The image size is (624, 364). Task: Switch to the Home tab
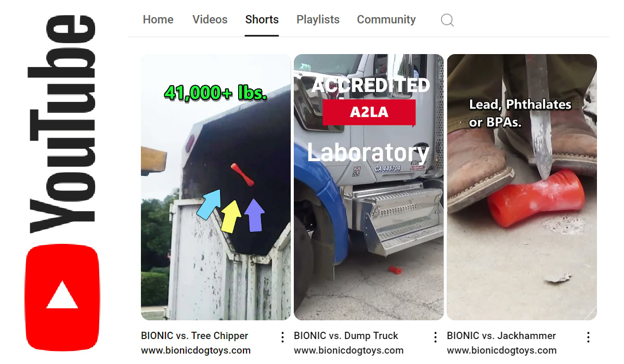tap(158, 20)
